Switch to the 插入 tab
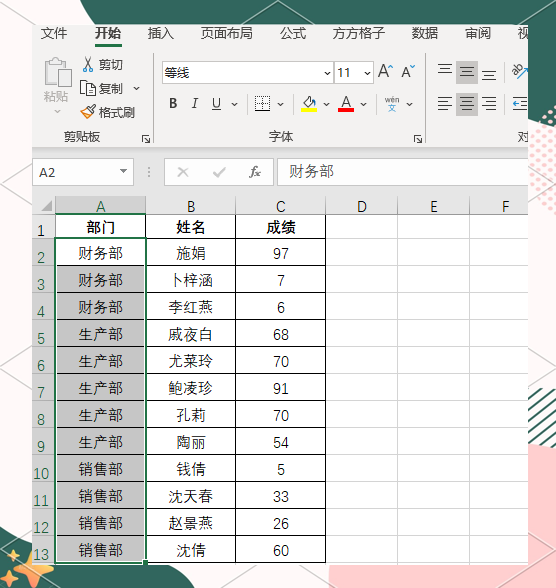The width and height of the screenshot is (556, 588). coord(160,33)
